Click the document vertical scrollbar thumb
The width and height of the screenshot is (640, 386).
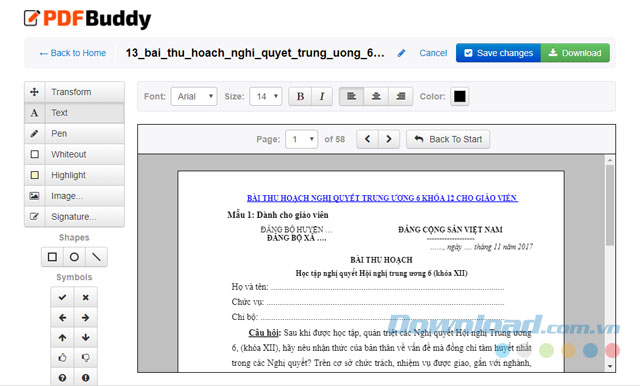coord(610,205)
